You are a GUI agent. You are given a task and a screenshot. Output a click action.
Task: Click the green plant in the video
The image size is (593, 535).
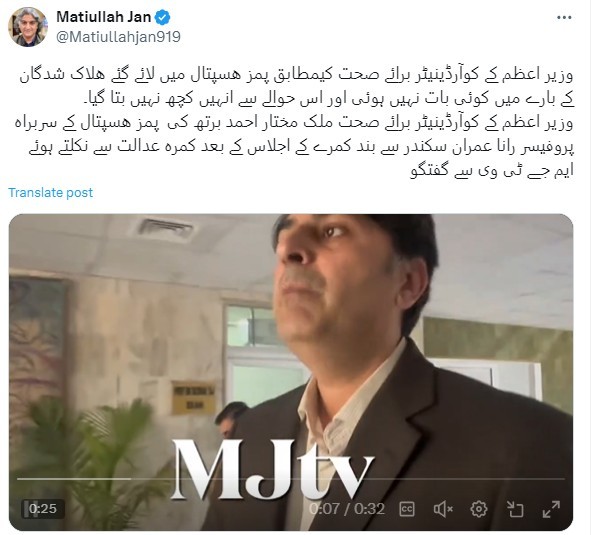pyautogui.click(x=95, y=454)
